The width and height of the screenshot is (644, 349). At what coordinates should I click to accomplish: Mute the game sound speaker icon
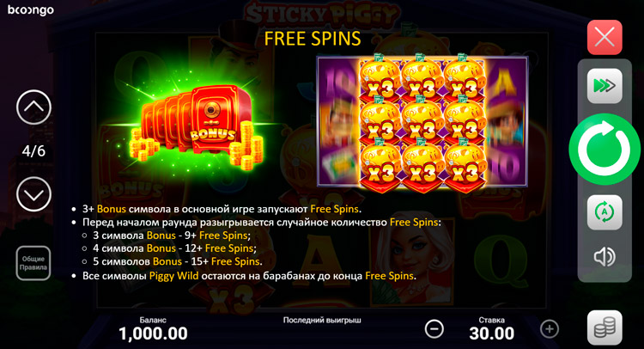point(605,257)
